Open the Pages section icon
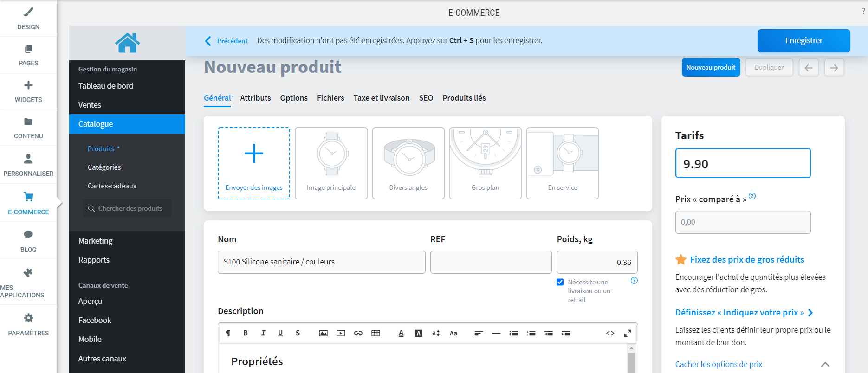Screen dimensions: 868x373 click(x=28, y=49)
